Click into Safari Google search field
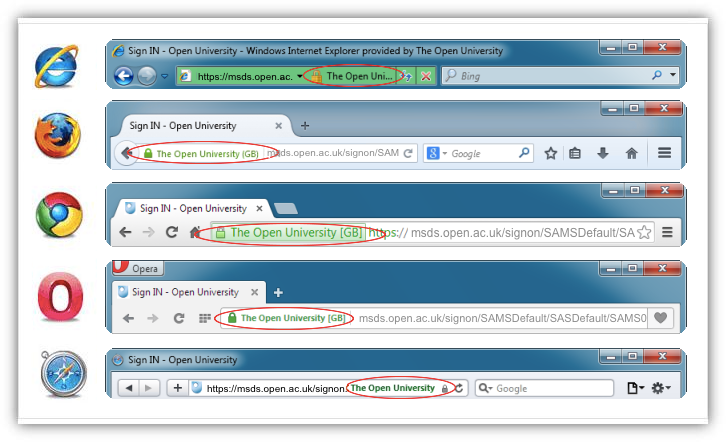The width and height of the screenshot is (726, 442). pyautogui.click(x=544, y=388)
